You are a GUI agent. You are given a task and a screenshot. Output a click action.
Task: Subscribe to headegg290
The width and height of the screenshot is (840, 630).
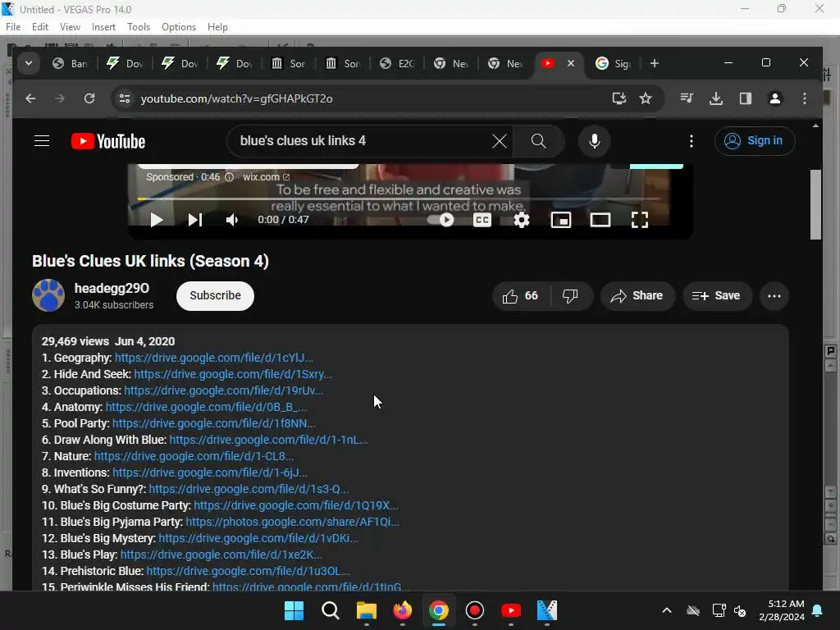215,295
